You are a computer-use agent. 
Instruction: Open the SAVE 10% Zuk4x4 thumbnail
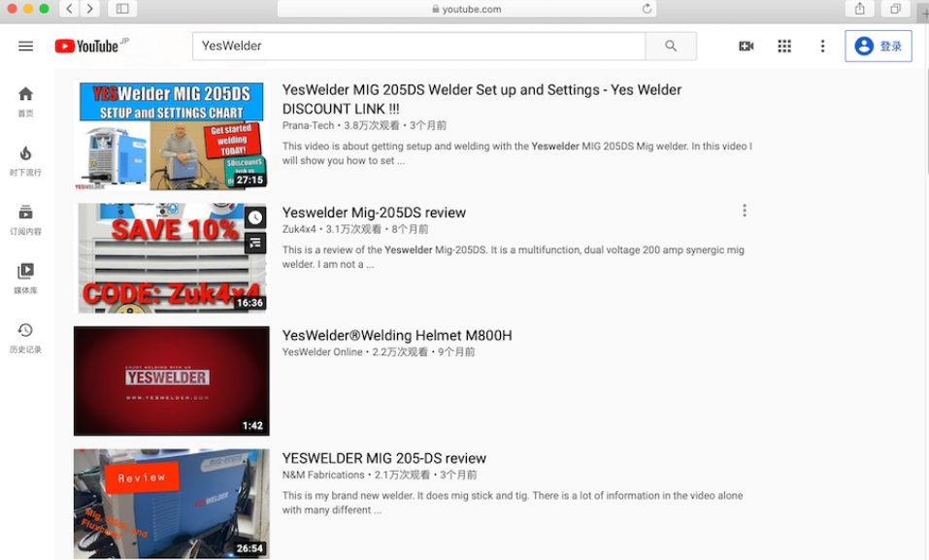(x=172, y=258)
